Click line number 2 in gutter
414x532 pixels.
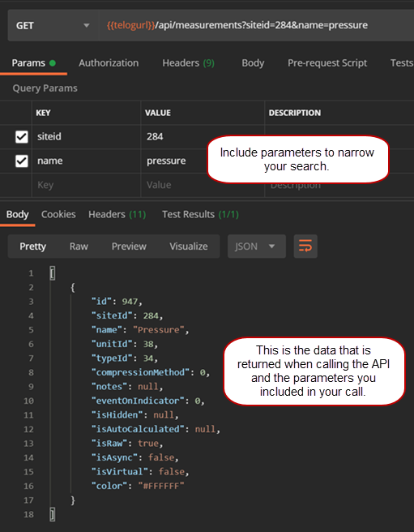pos(32,287)
